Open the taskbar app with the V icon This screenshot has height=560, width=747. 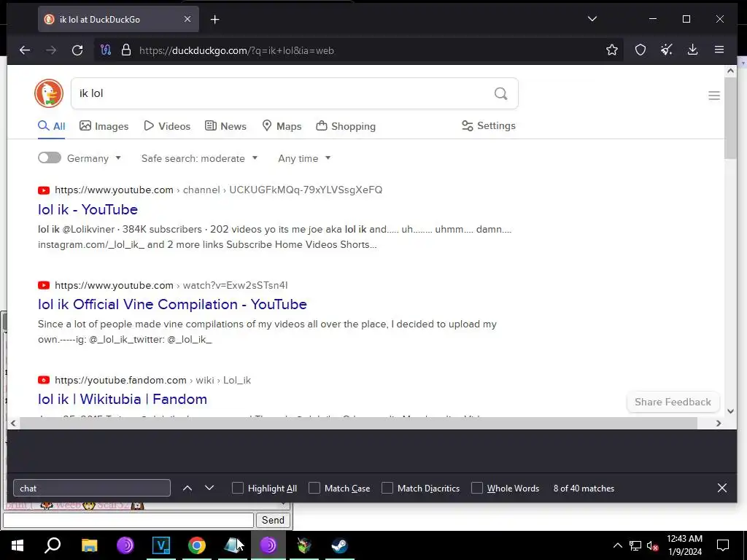[x=161, y=545]
